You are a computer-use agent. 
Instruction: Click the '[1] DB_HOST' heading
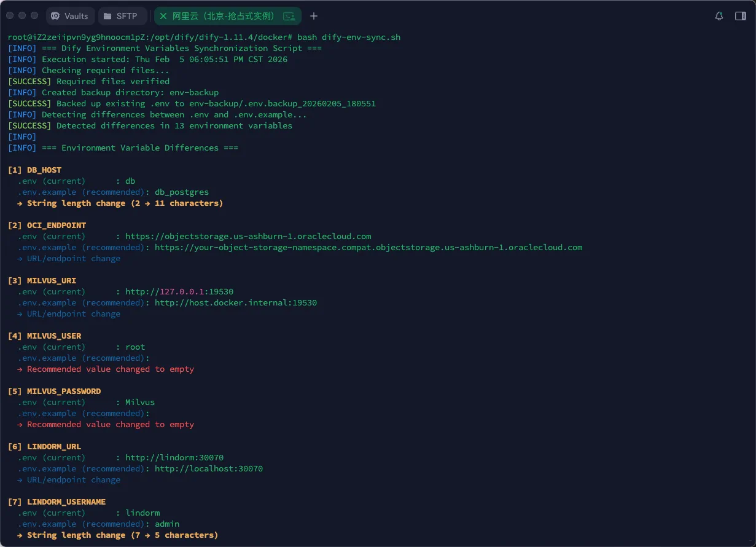click(x=34, y=170)
